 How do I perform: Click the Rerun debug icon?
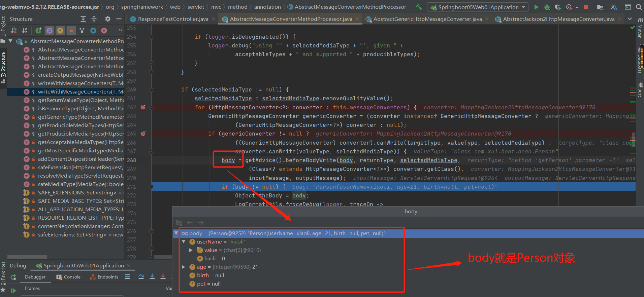(x=13, y=277)
